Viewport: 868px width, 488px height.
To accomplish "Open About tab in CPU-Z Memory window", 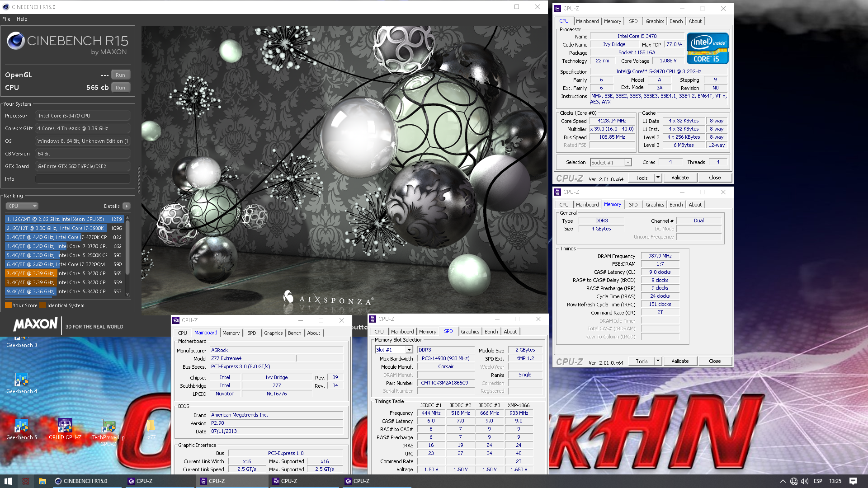I will [x=695, y=205].
